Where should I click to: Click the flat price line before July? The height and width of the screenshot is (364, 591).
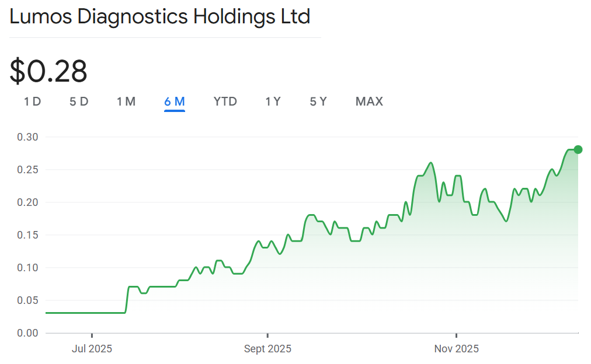(76, 313)
